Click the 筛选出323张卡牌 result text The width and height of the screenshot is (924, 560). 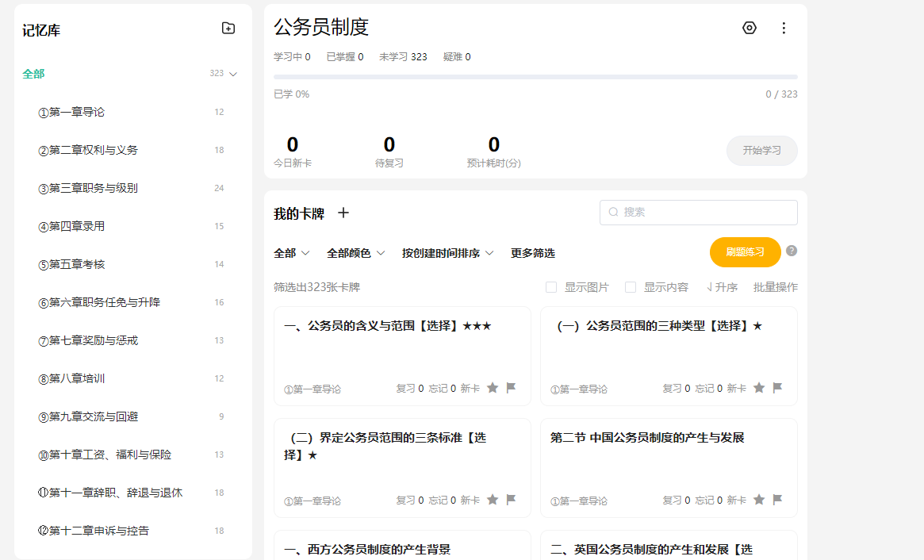tap(316, 287)
